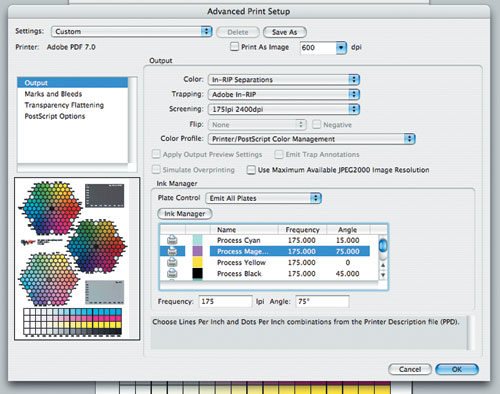Click the Name column header

[244, 230]
